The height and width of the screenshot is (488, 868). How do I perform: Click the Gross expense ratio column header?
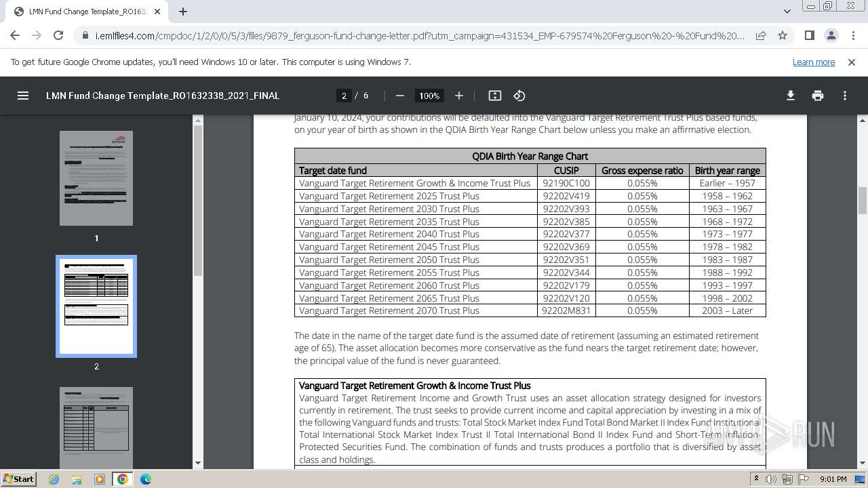642,171
